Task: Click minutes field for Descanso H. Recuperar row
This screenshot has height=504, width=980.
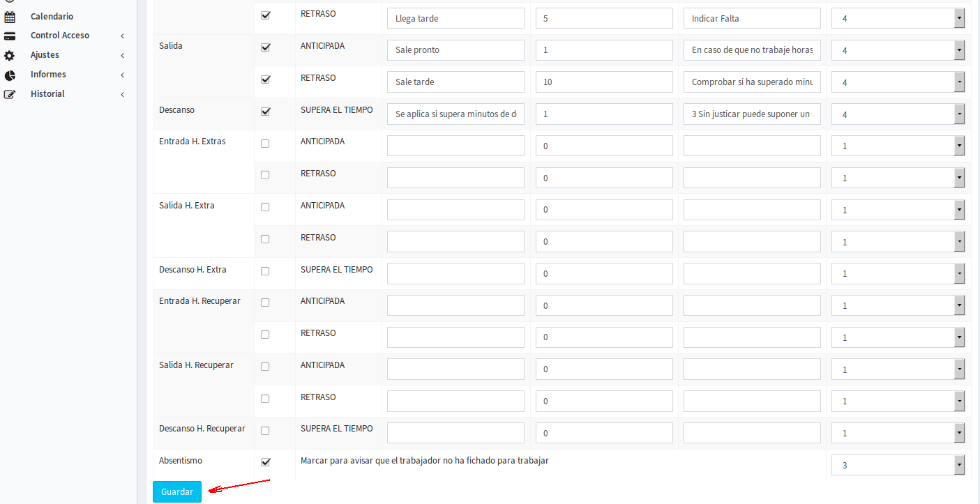Action: (x=604, y=433)
